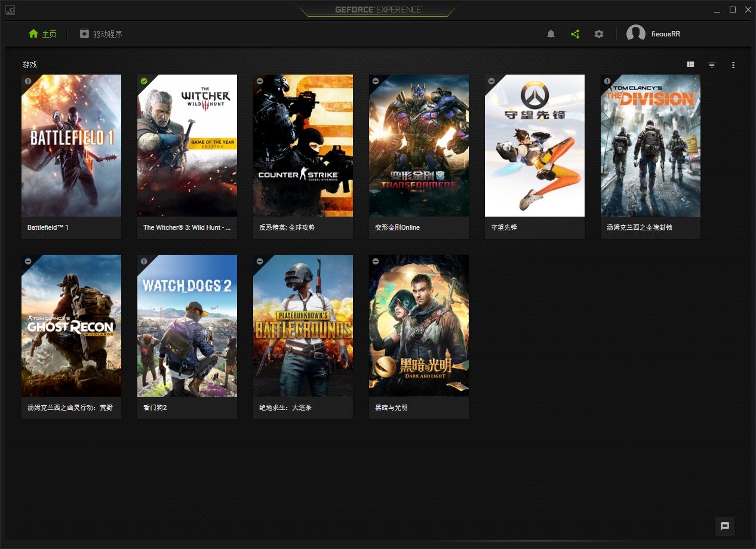The image size is (756, 549).
Task: Click the title text "反恐精英: 全球攻势"
Action: click(x=287, y=227)
